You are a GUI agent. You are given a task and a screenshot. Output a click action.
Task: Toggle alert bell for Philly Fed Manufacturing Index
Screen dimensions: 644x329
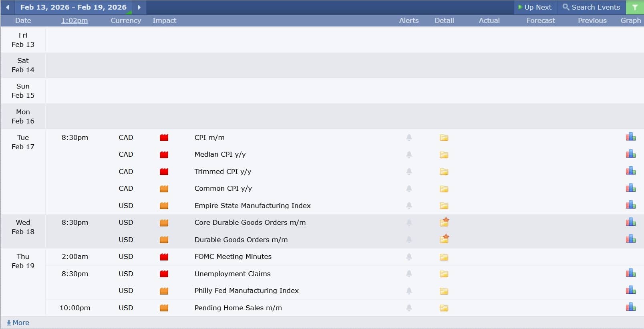pos(409,291)
